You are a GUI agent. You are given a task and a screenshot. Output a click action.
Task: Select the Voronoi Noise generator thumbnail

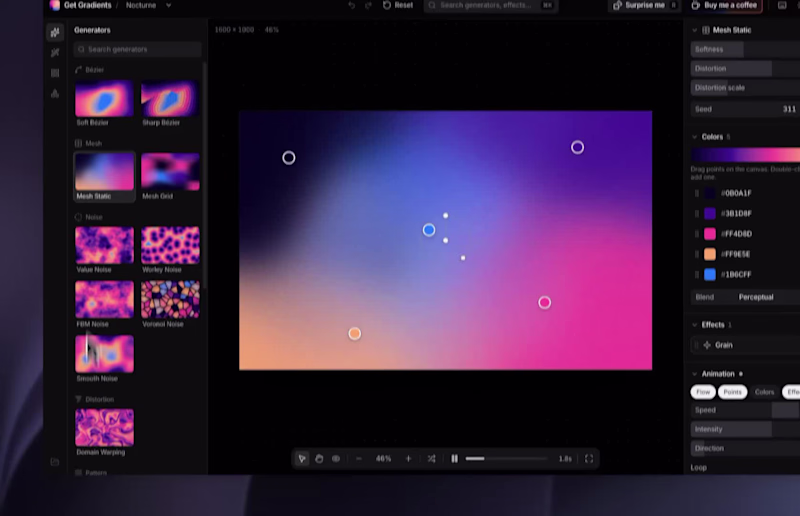click(170, 300)
